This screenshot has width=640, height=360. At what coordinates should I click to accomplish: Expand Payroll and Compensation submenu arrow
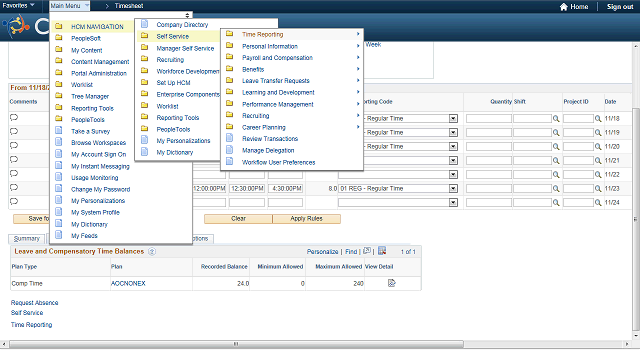(358, 58)
